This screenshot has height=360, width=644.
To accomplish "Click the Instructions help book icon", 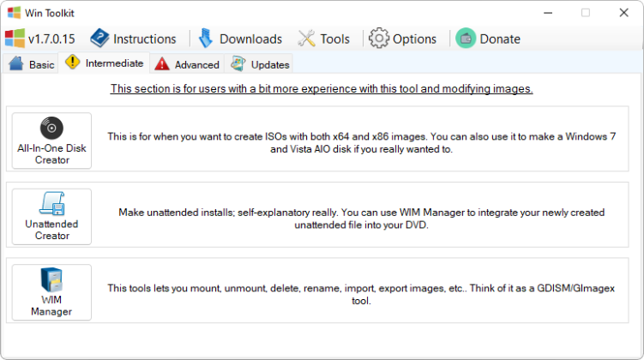I will point(99,39).
